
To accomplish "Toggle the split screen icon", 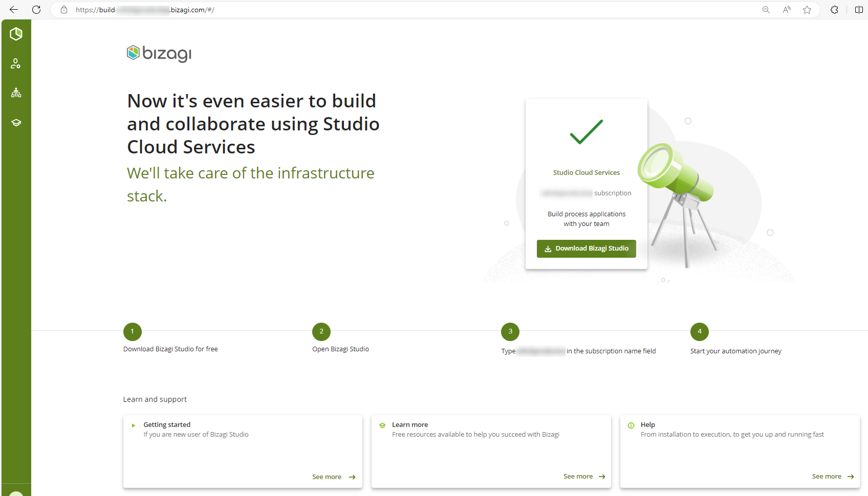I will [x=859, y=10].
